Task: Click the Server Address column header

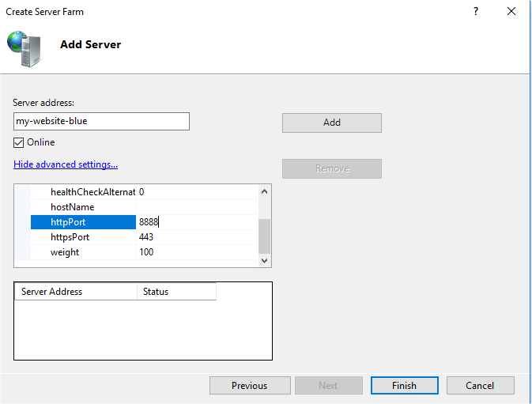Action: click(76, 292)
